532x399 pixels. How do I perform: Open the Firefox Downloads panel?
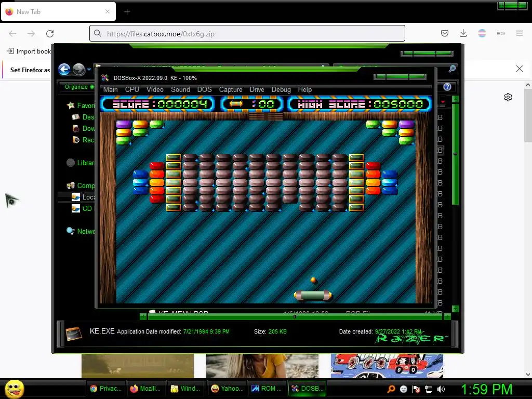(x=463, y=33)
